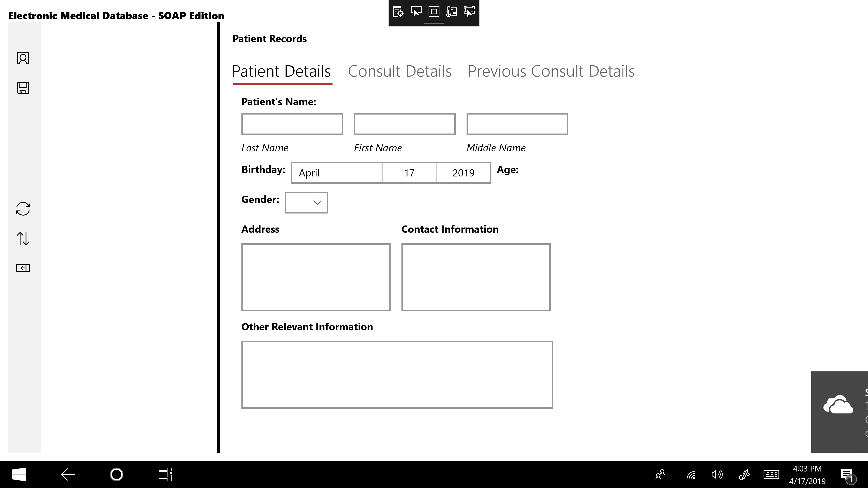Click the refresh sync icon in sidebar
Viewport: 868px width, 488px height.
point(23,209)
